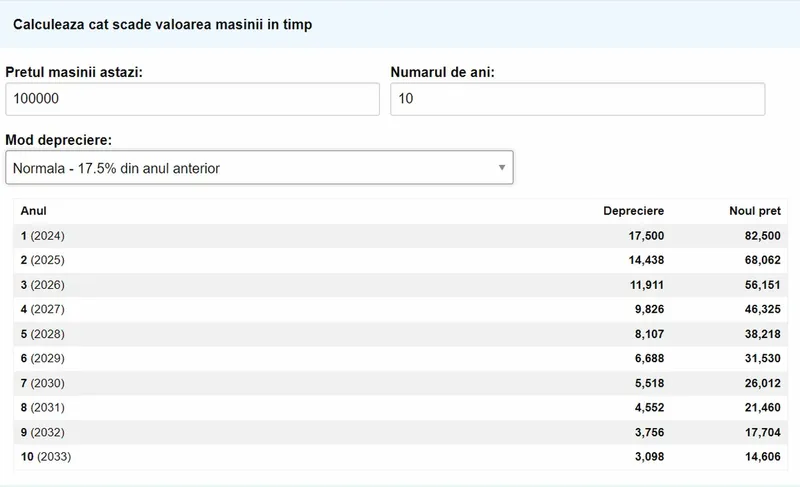This screenshot has height=487, width=800.
Task: Select the row for year 2 (2025)
Action: [401, 260]
